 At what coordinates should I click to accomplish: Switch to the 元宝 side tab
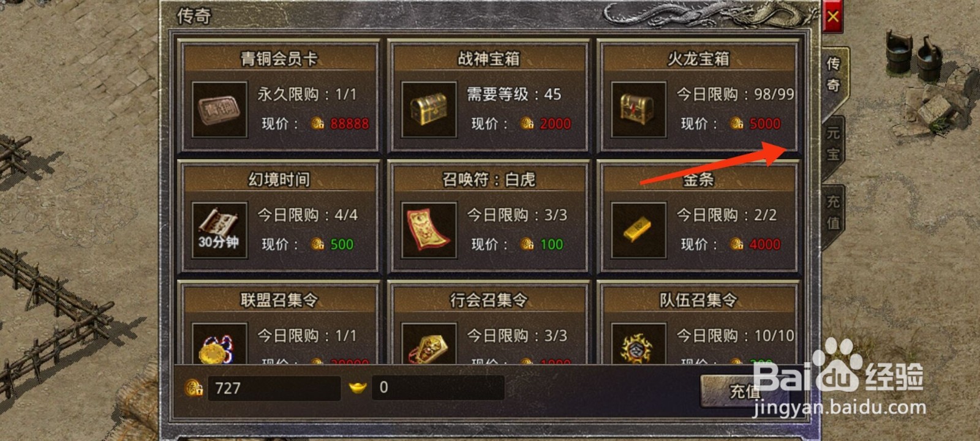(833, 143)
